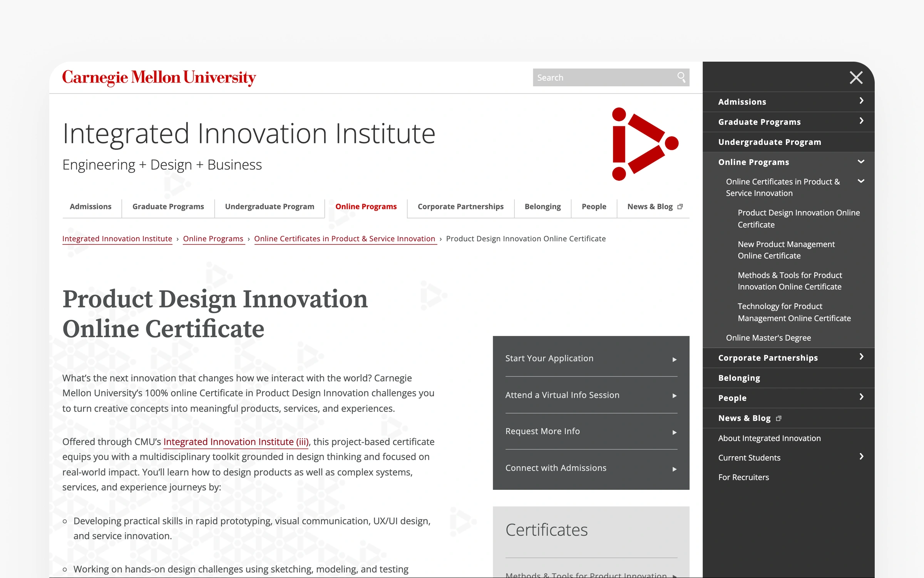Click the Integrated Innovation Institute site title
924x578 pixels.
[249, 134]
